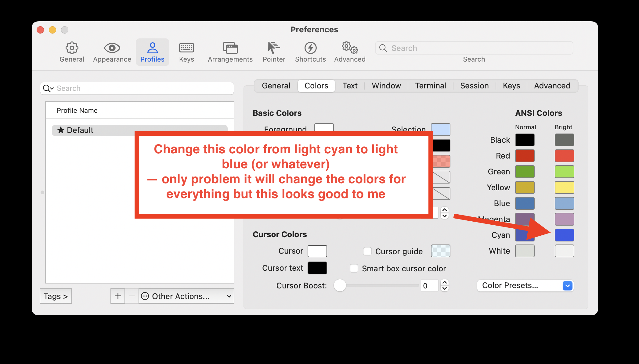
Task: Open Advanced preferences double-gear icon
Action: pyautogui.click(x=350, y=48)
